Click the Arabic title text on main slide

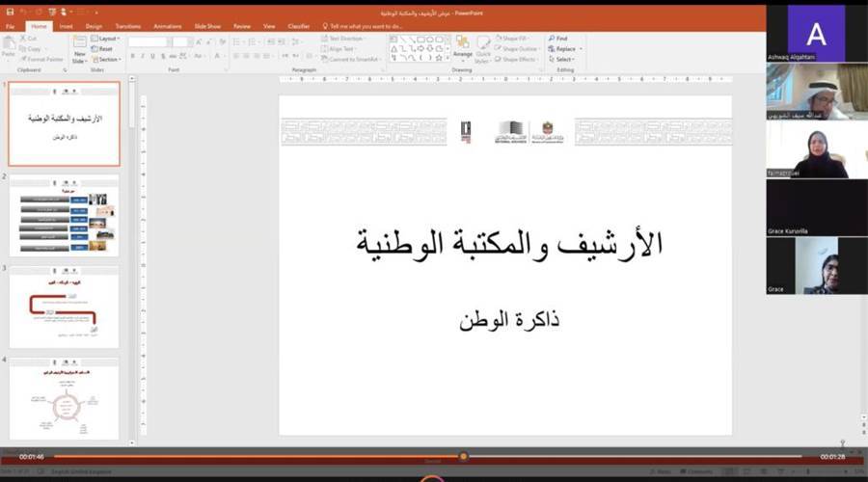pyautogui.click(x=508, y=244)
